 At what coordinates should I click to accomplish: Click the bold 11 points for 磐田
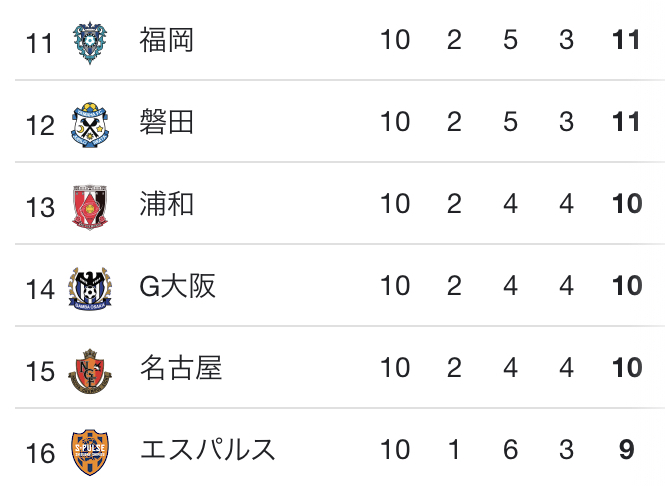coord(626,122)
